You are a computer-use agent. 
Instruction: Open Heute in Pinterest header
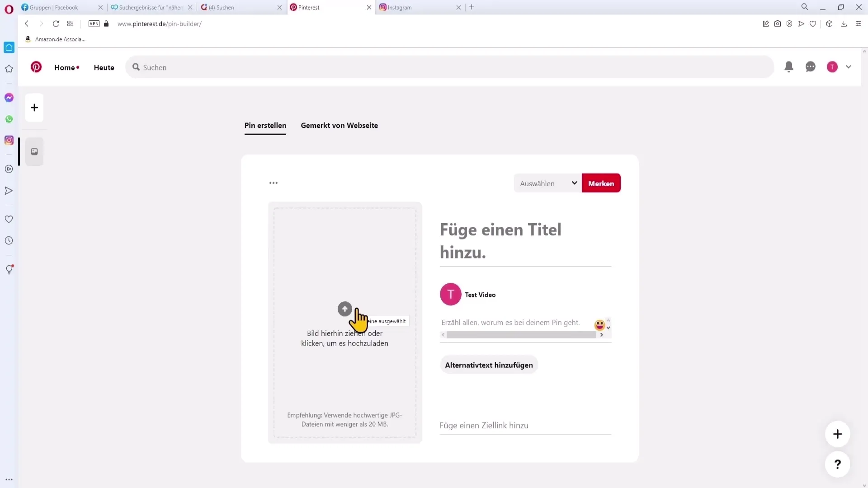coord(104,67)
